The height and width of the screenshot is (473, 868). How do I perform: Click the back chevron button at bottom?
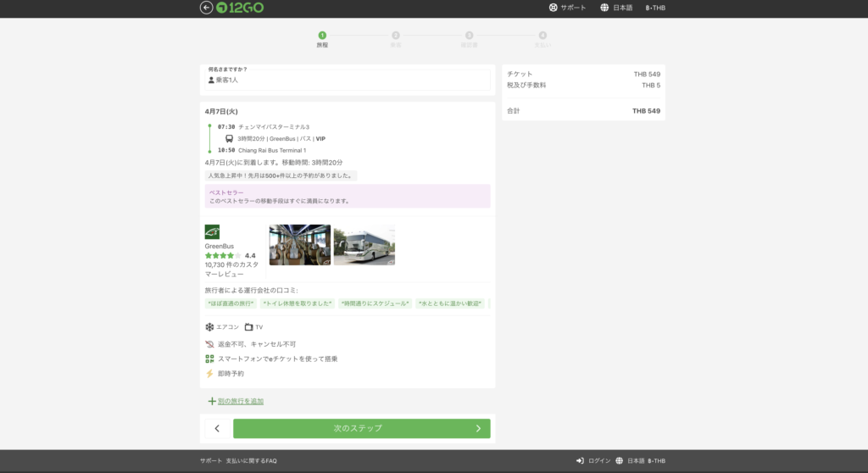point(217,428)
